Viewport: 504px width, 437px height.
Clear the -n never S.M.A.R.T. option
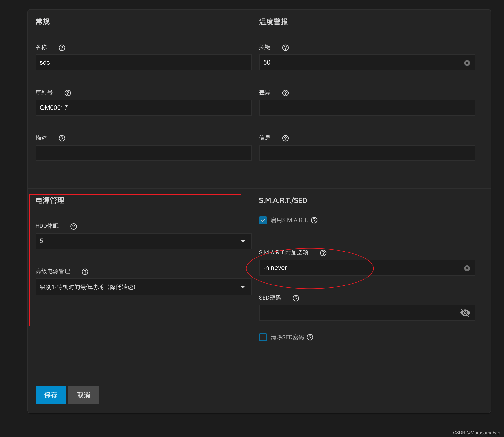(467, 268)
